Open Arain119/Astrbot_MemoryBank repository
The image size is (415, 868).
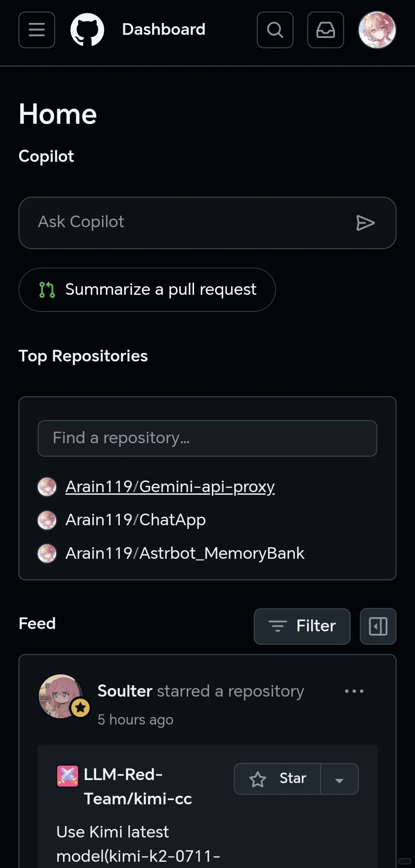pos(184,553)
